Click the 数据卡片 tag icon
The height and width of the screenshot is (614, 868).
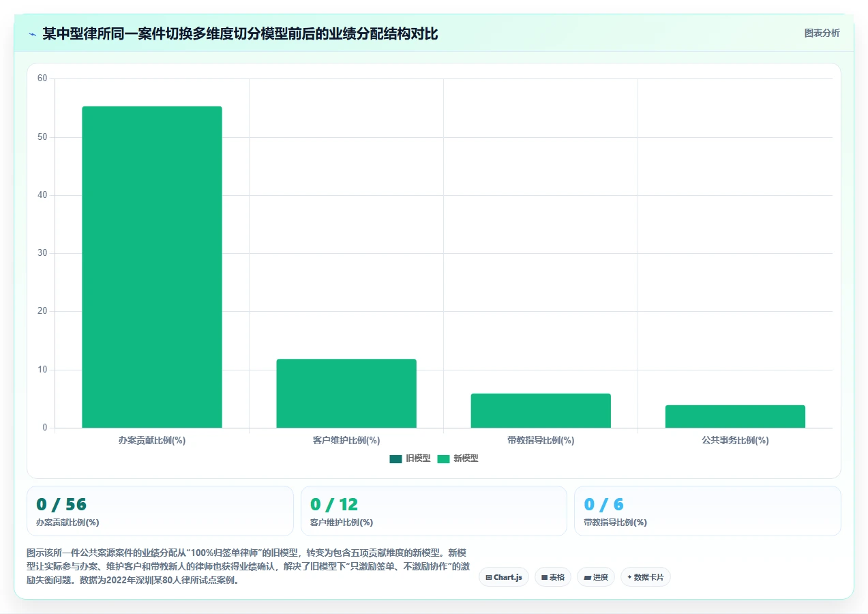click(x=629, y=577)
